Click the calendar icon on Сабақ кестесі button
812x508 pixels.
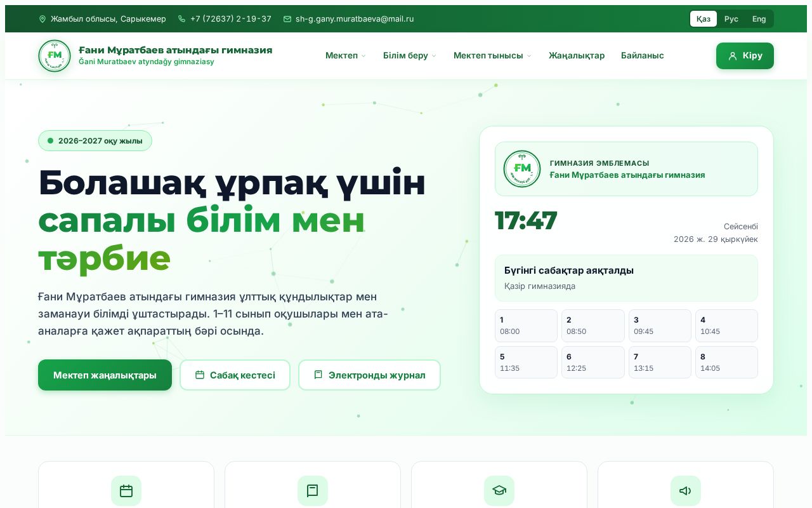tap(200, 375)
